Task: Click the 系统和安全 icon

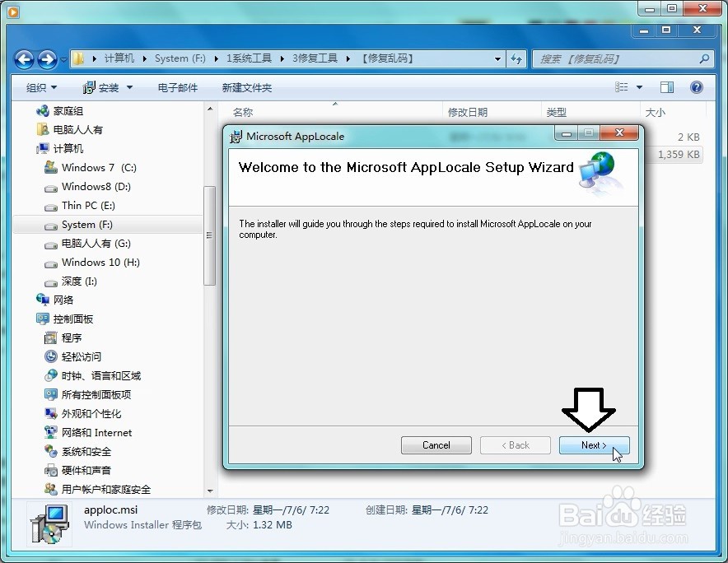Action: [x=50, y=452]
